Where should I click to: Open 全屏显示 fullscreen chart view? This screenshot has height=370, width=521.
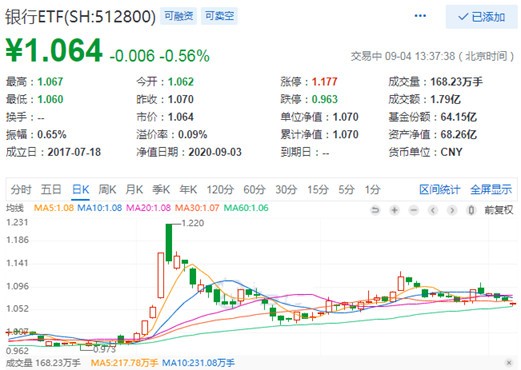pyautogui.click(x=491, y=189)
